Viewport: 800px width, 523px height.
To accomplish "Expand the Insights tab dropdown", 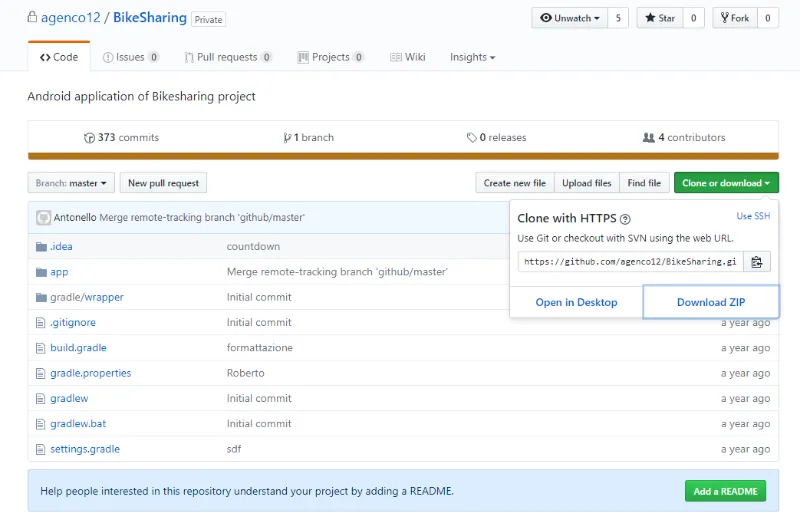I will click(x=472, y=57).
